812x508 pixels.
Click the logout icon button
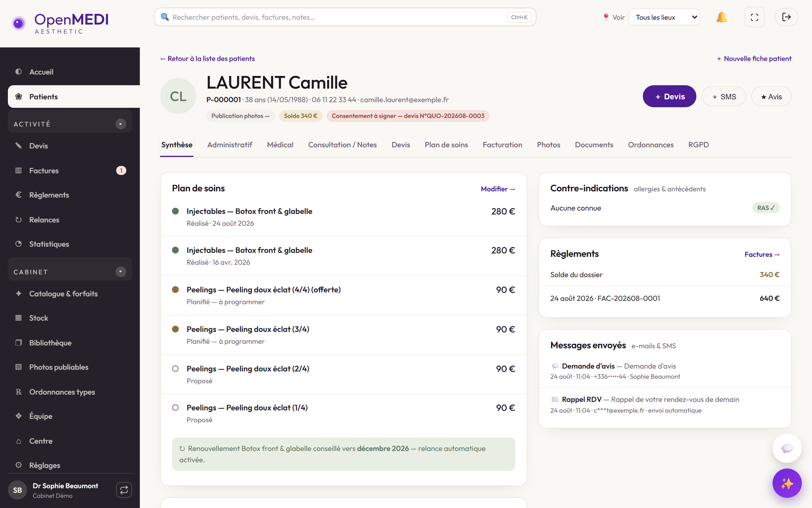pyautogui.click(x=786, y=17)
